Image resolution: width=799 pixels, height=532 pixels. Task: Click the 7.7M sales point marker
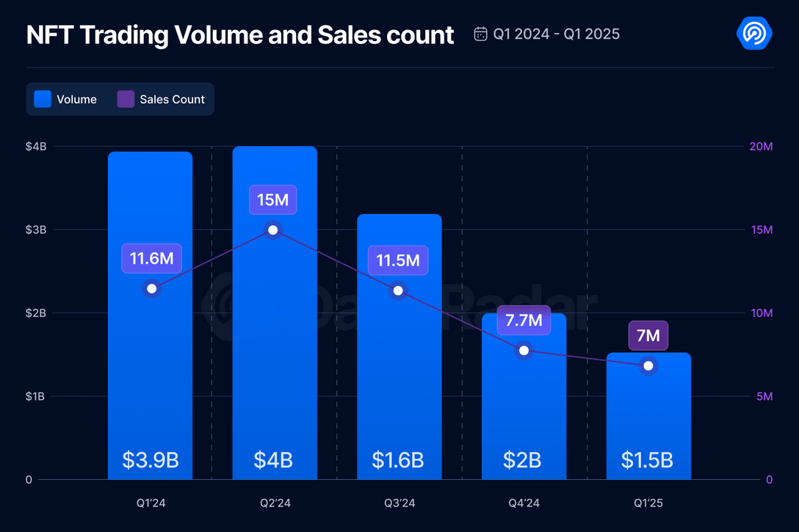[524, 350]
